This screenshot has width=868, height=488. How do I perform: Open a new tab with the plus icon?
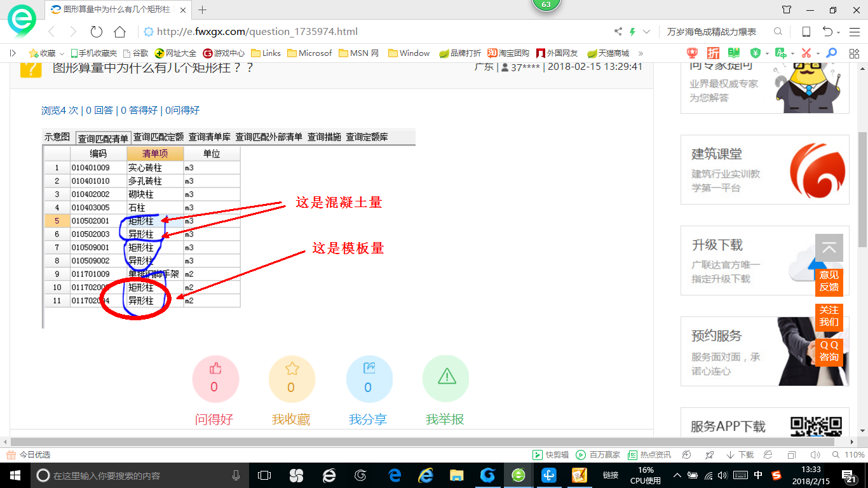203,10
